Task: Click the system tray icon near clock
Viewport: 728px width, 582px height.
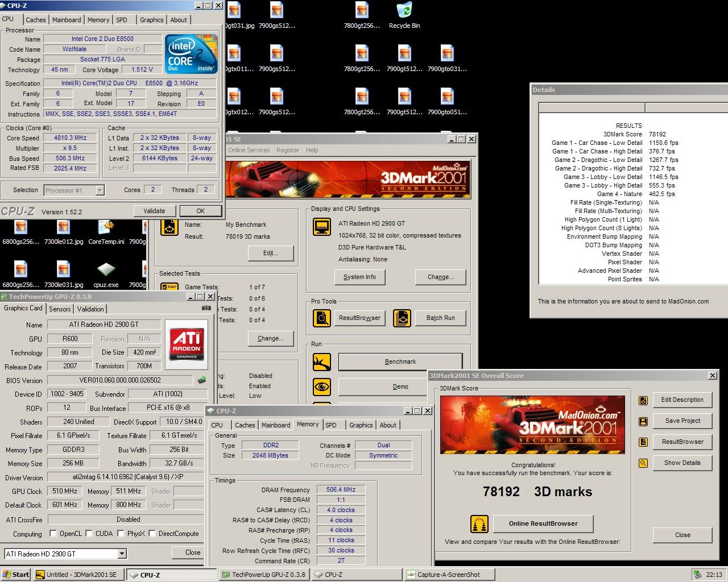Action: coord(697,575)
